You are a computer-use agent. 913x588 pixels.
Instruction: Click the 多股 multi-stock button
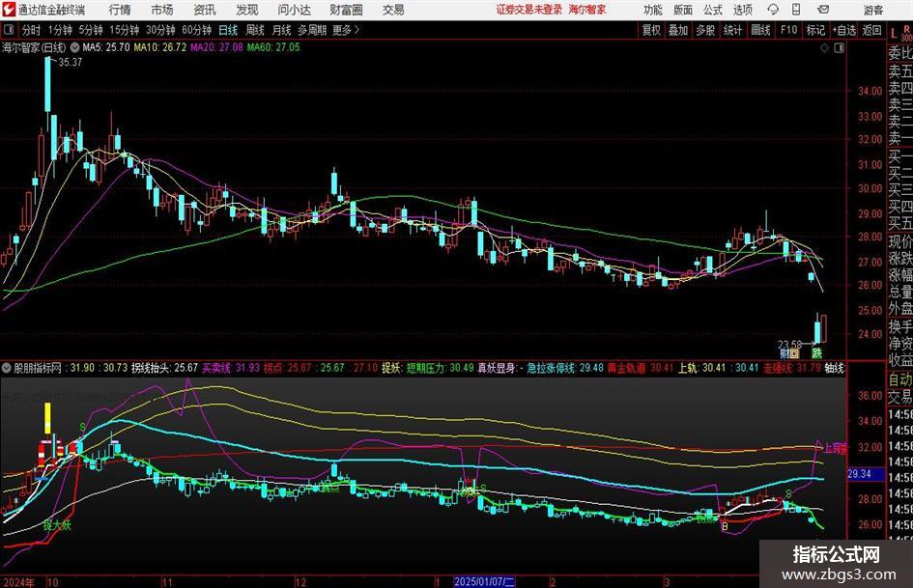(x=705, y=30)
